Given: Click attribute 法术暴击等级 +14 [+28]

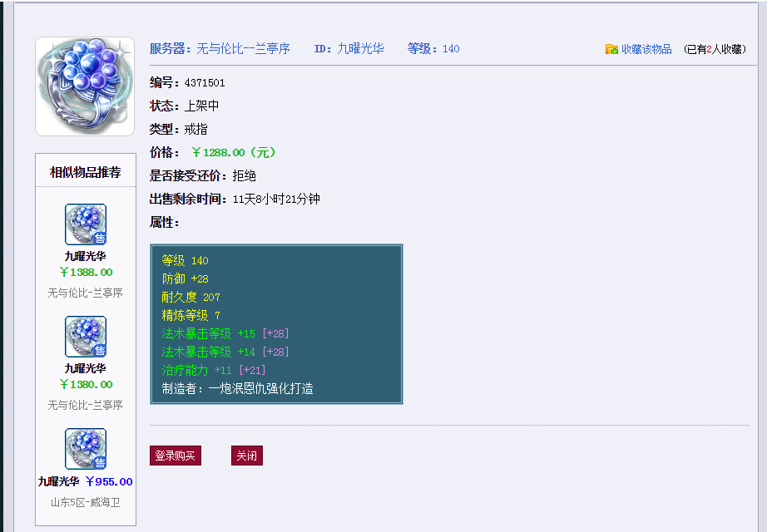Looking at the screenshot, I should [225, 352].
